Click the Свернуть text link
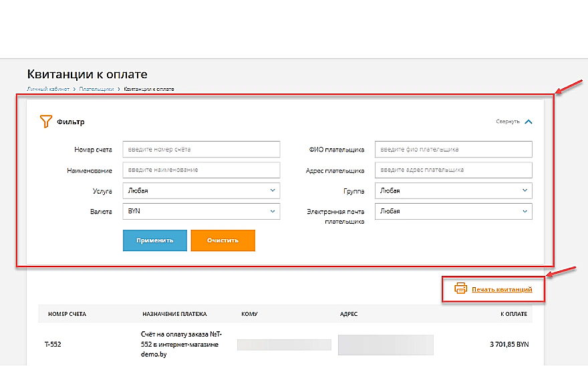This screenshot has height=366, width=588. (507, 122)
